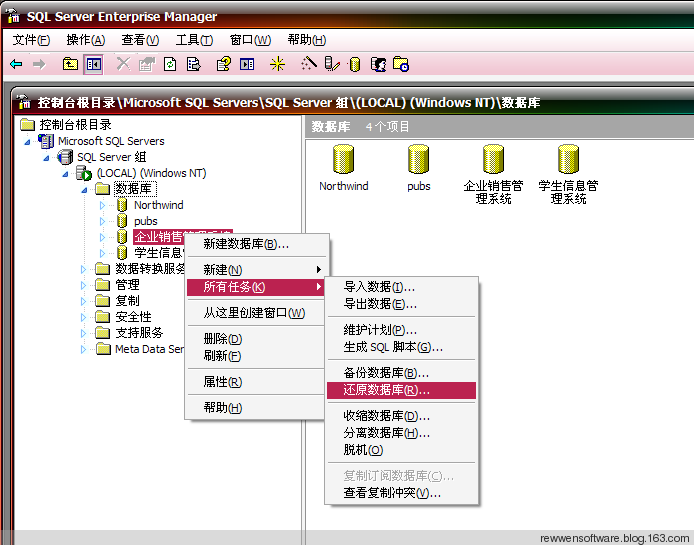The image size is (694, 545).
Task: Select (LOCAL) (Windows NT) server node
Action: click(x=151, y=173)
